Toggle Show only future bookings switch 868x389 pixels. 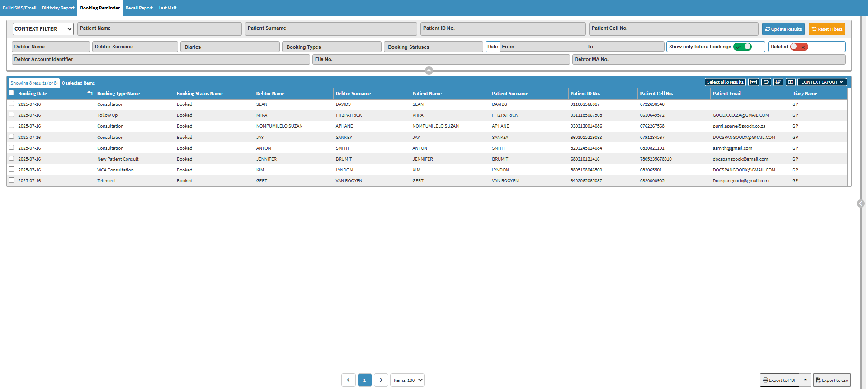tap(742, 47)
